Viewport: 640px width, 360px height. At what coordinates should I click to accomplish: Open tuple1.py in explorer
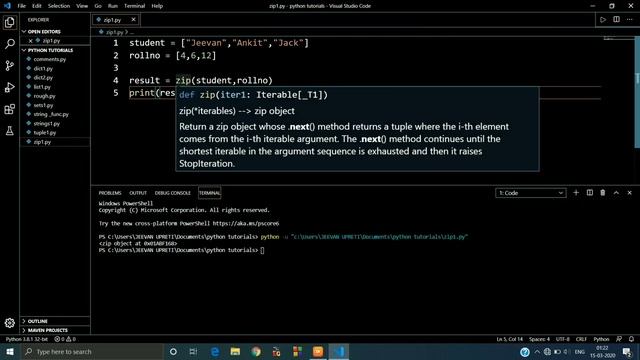[44, 133]
